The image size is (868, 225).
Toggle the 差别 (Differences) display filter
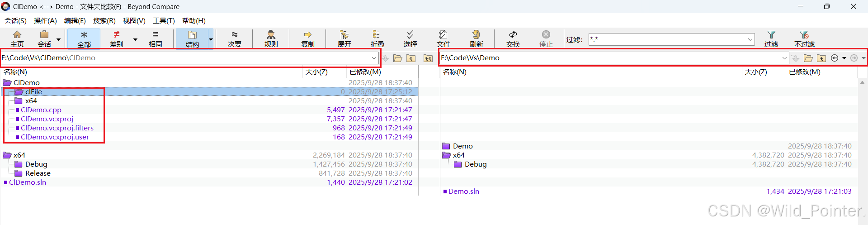pos(117,39)
